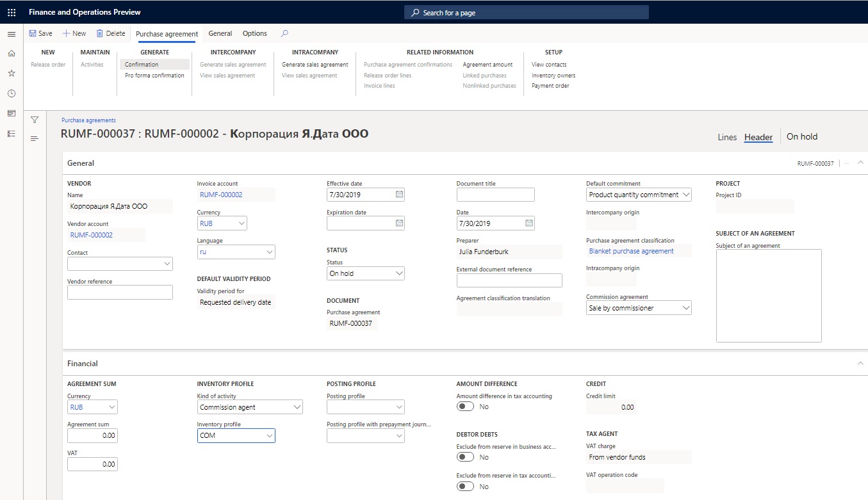Click the VAT amount field
This screenshot has width=868, height=500.
click(92, 464)
